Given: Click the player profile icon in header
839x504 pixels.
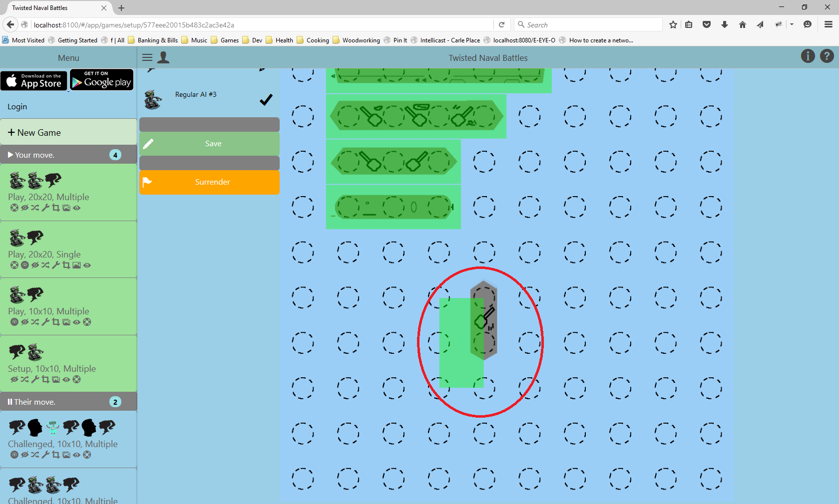Looking at the screenshot, I should pos(163,57).
